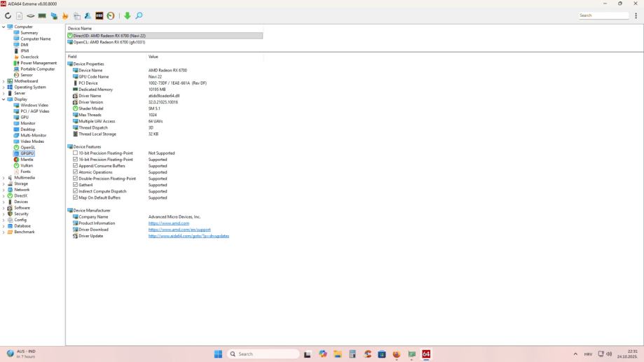Click the chip-shaped toolbar icon
Screen dimensions: 644x362
pos(31,15)
